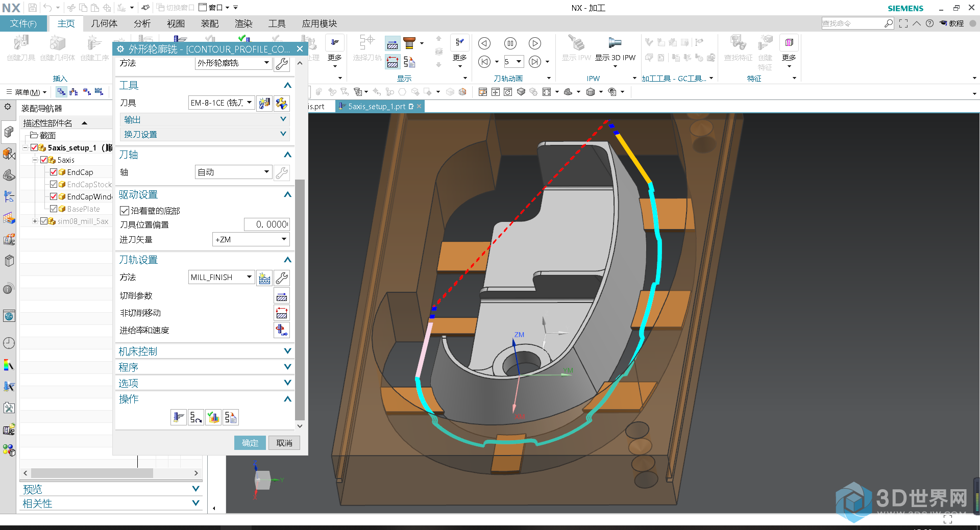This screenshot has height=530, width=980.
Task: Pause the tool path animation
Action: click(510, 43)
